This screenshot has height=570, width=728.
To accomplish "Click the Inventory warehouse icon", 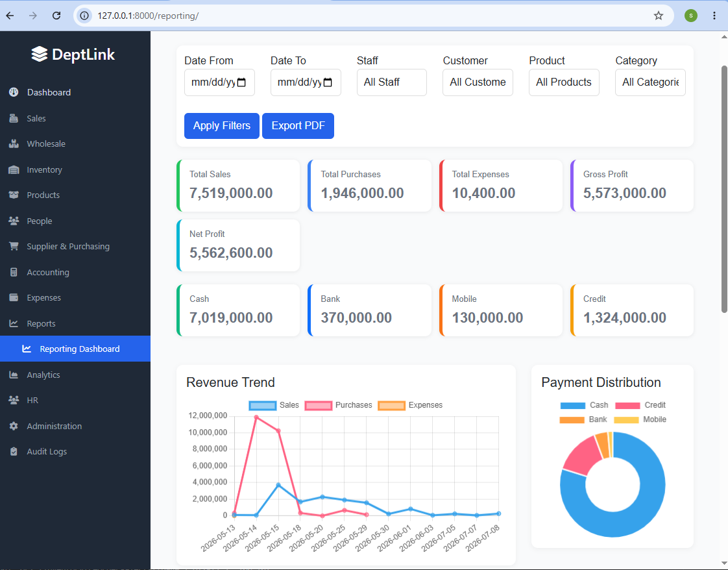I will pos(14,169).
